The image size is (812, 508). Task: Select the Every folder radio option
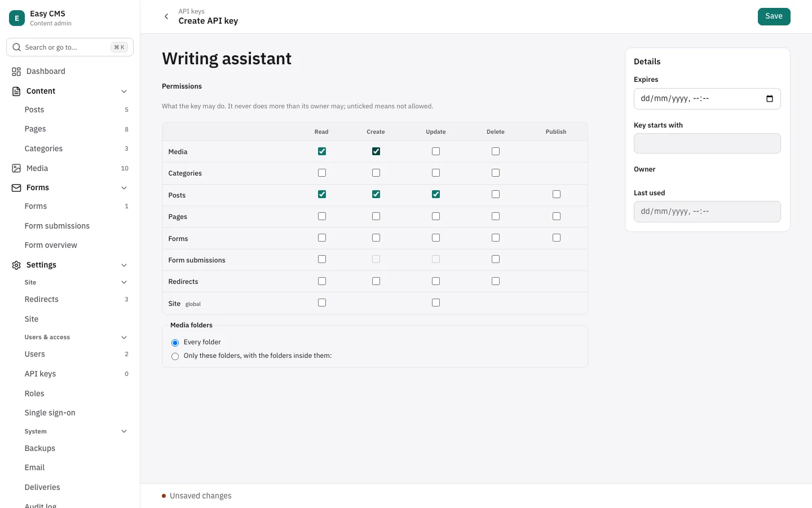pos(175,343)
